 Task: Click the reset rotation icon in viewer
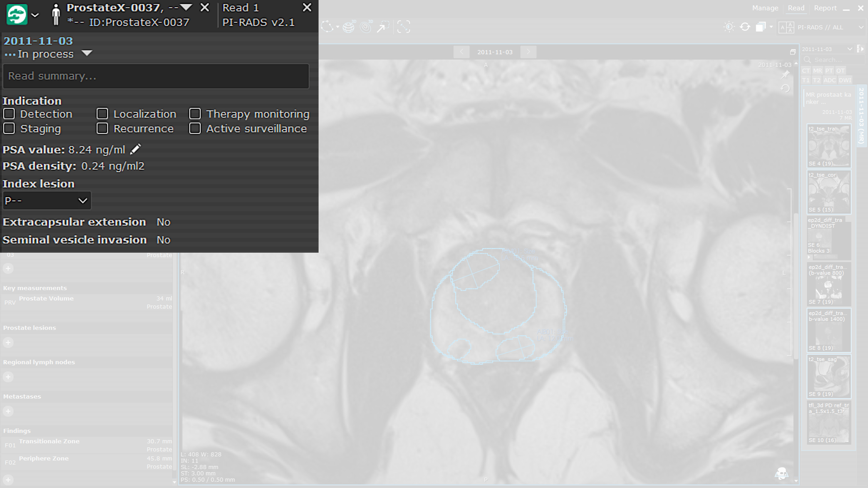tap(785, 89)
